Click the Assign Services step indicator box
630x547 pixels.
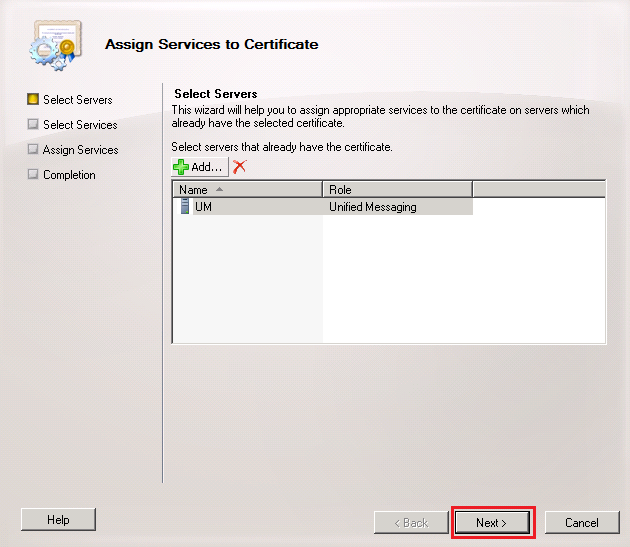(x=33, y=149)
